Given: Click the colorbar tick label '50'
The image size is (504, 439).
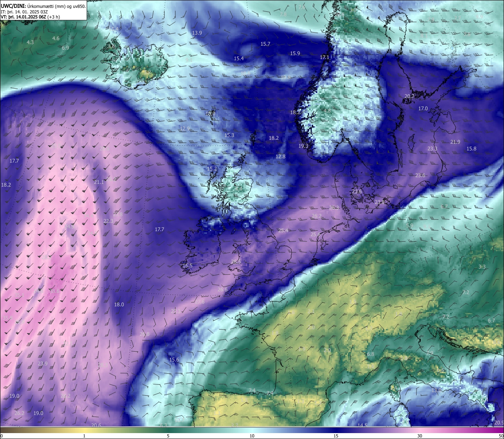Looking at the screenshot, I should click(501, 435).
